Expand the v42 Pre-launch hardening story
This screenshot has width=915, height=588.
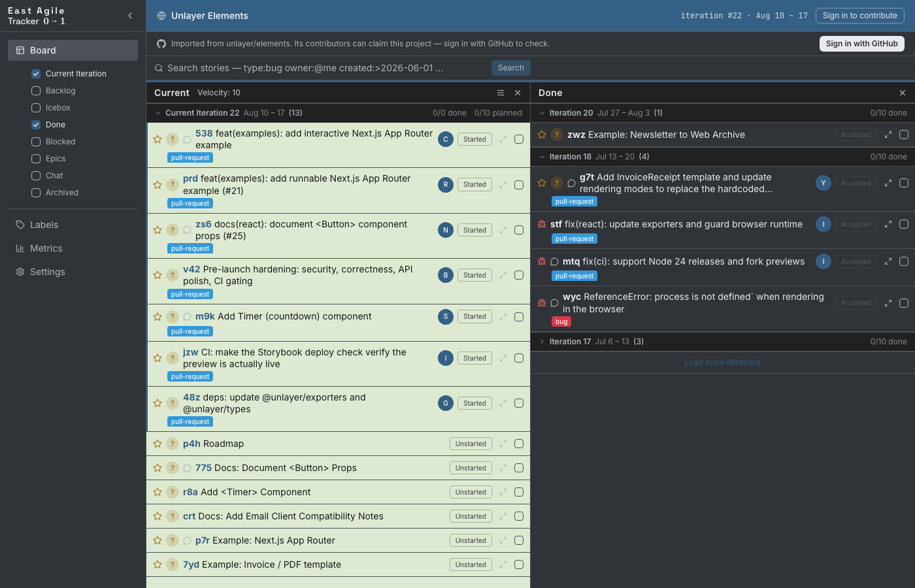pyautogui.click(x=503, y=275)
